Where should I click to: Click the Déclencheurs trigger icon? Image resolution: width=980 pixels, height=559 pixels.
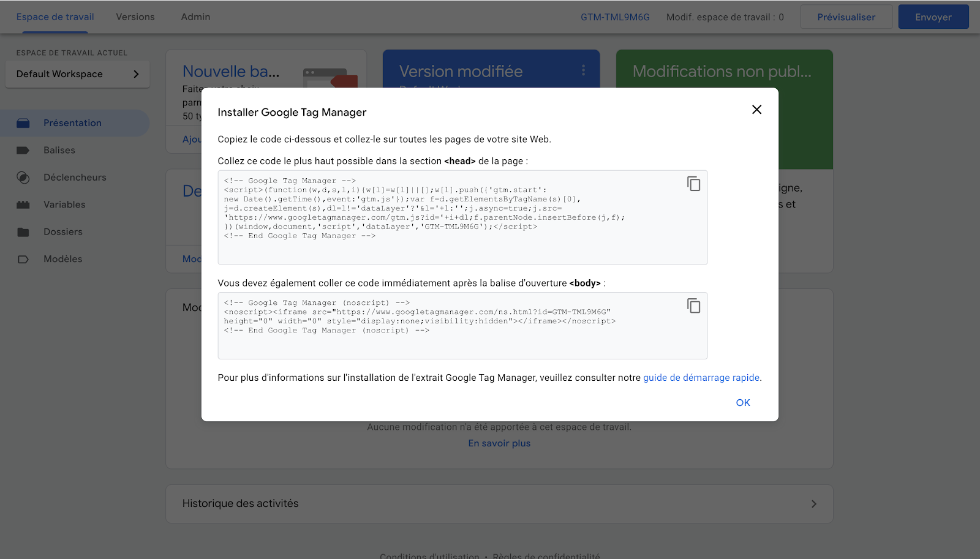tap(23, 178)
